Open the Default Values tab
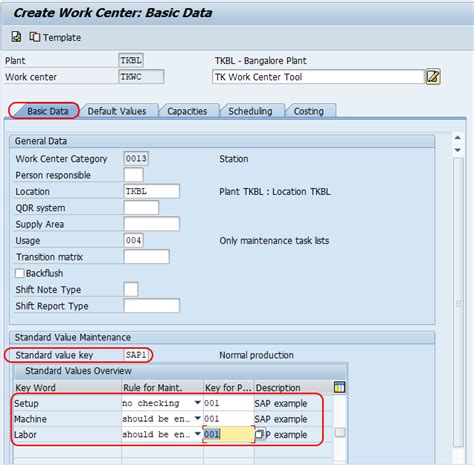Image resolution: width=474 pixels, height=467 pixels. (117, 111)
